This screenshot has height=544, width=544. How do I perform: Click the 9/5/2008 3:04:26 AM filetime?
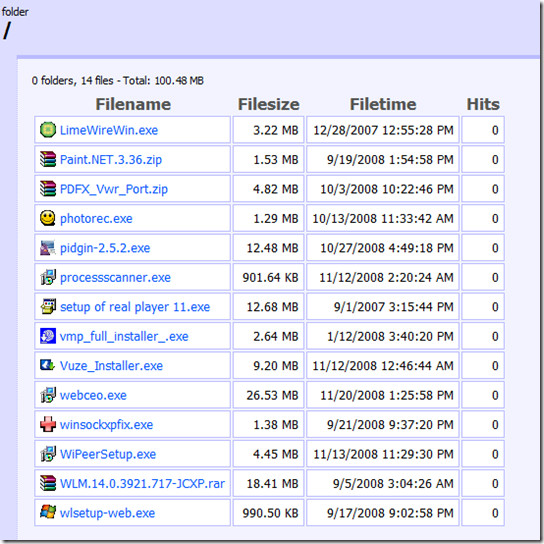tap(393, 484)
